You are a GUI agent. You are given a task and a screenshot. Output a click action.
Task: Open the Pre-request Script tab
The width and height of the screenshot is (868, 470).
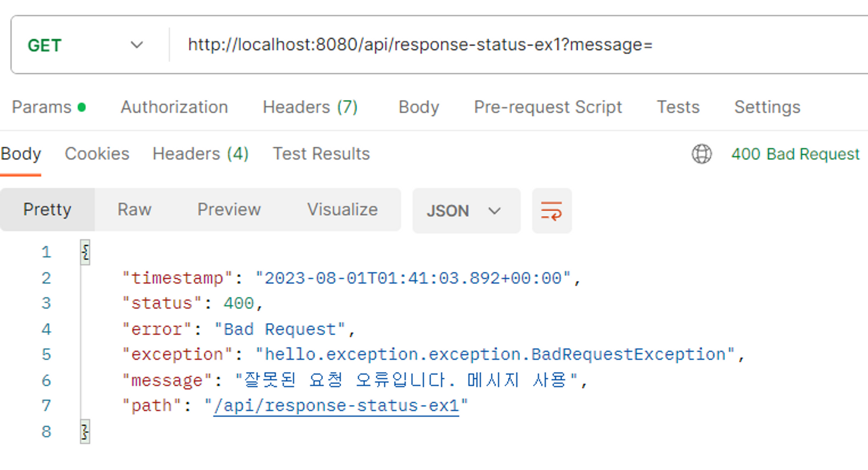pyautogui.click(x=548, y=107)
